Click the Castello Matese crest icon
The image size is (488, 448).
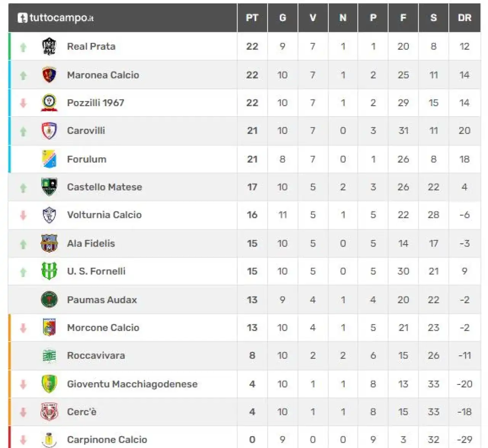(x=49, y=187)
